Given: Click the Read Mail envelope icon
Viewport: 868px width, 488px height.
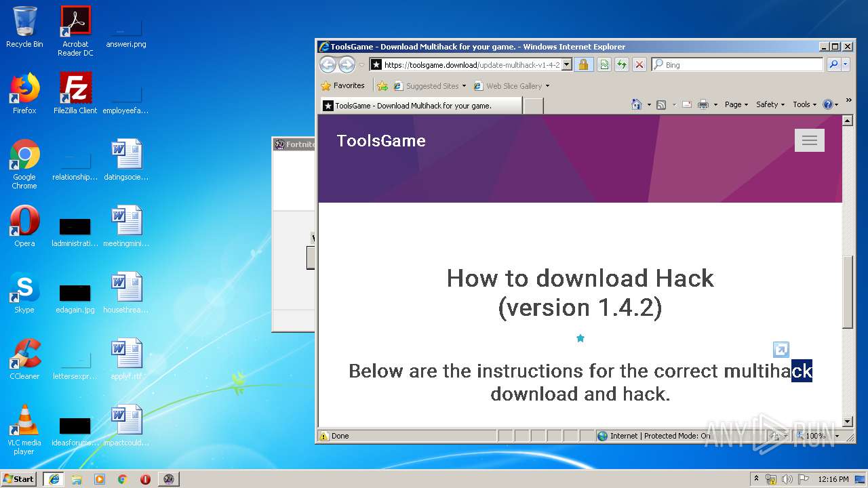Looking at the screenshot, I should [687, 104].
